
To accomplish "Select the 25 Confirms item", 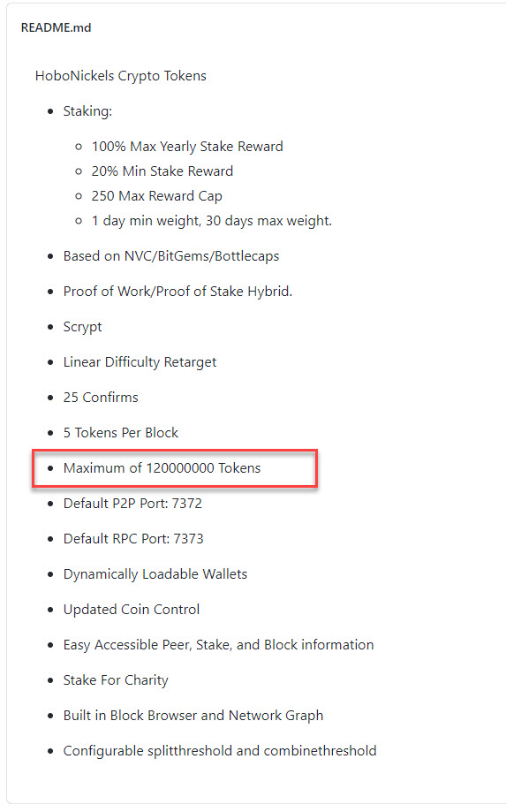I will tap(101, 398).
